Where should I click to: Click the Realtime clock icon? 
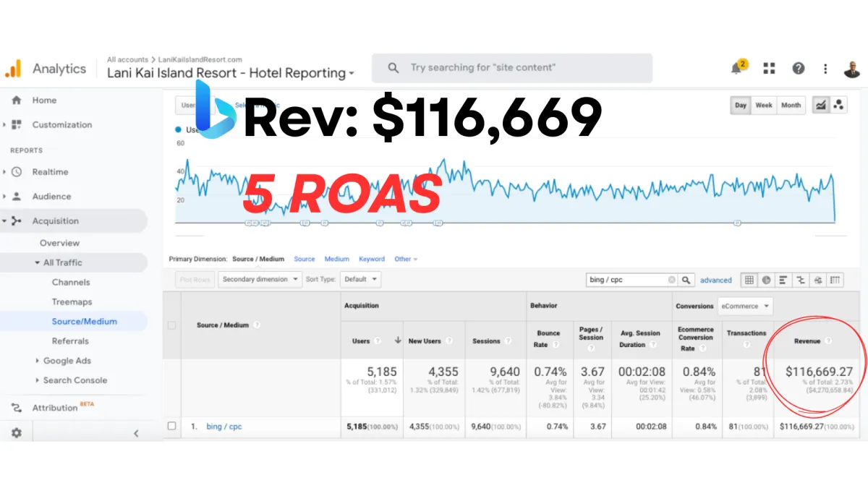17,172
